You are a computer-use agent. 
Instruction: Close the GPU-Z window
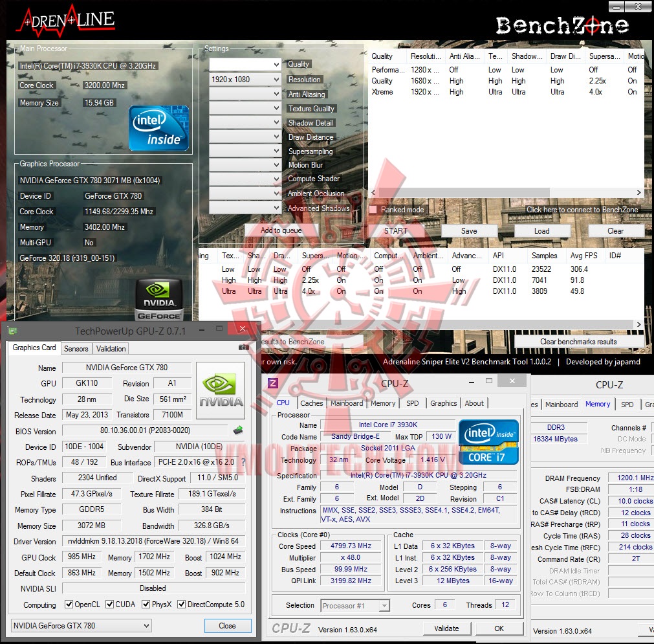click(243, 328)
